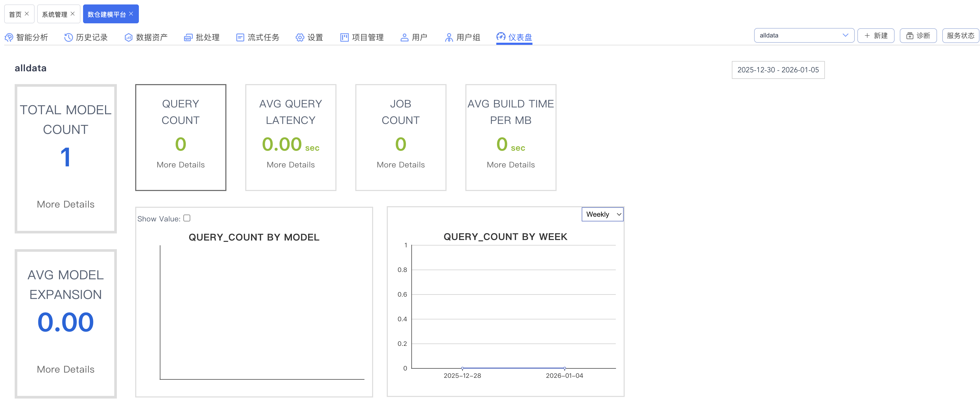Click the 批处理 batch icon
Viewport: 980px width, 409px height.
pyautogui.click(x=188, y=37)
